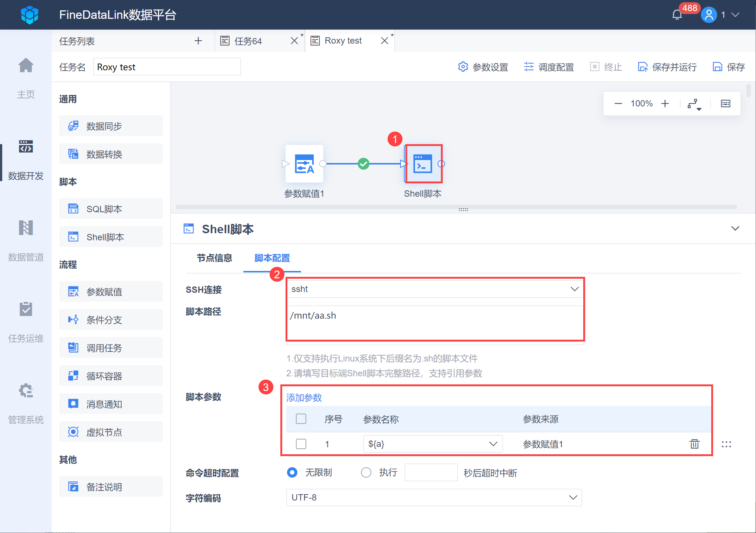Select the 执行 timeout radio button
Image resolution: width=756 pixels, height=533 pixels.
click(366, 472)
